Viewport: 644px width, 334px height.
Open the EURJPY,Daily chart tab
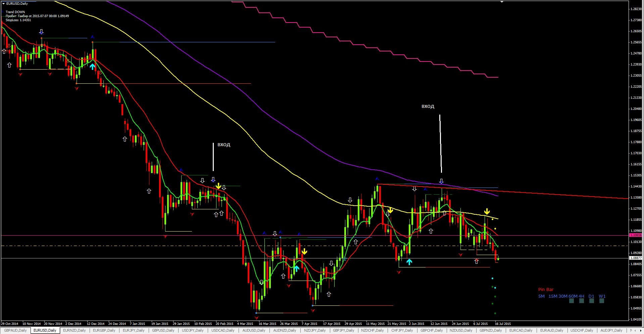(134, 331)
